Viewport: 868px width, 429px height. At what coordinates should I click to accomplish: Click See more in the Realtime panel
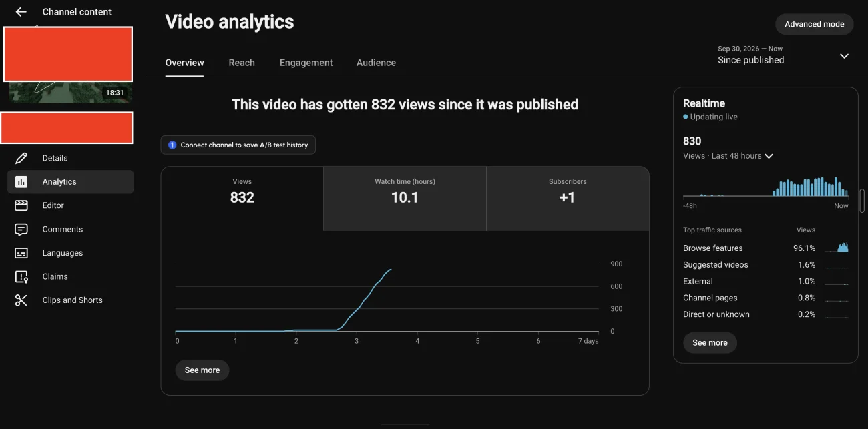[710, 343]
